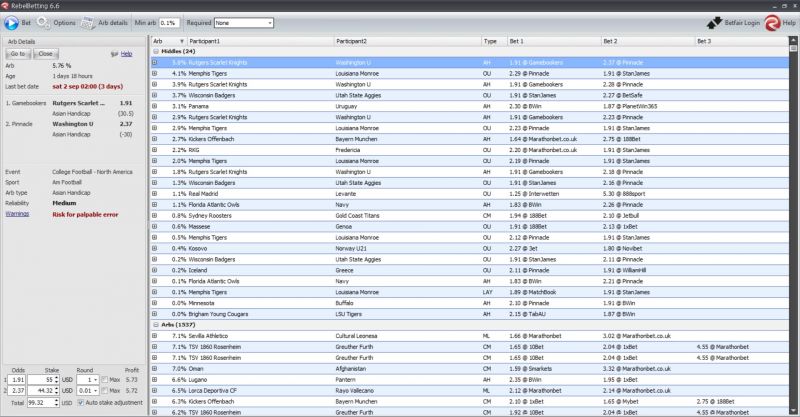
Task: Expand the 2.2% RKG row
Action: (155, 150)
